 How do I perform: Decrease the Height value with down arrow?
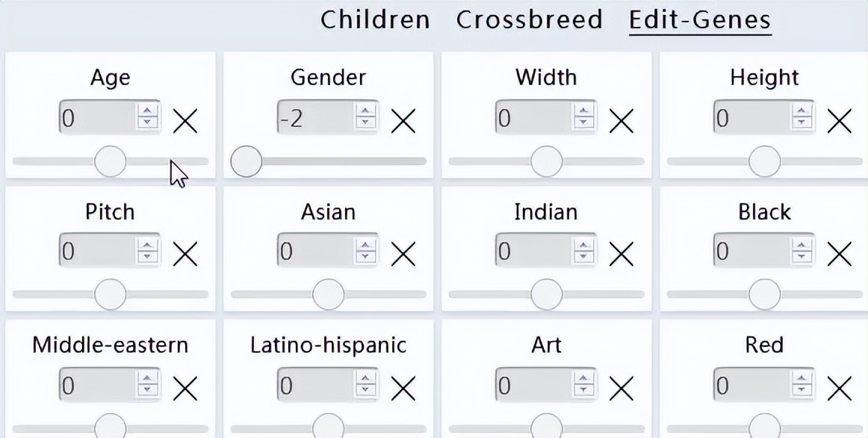pos(802,126)
